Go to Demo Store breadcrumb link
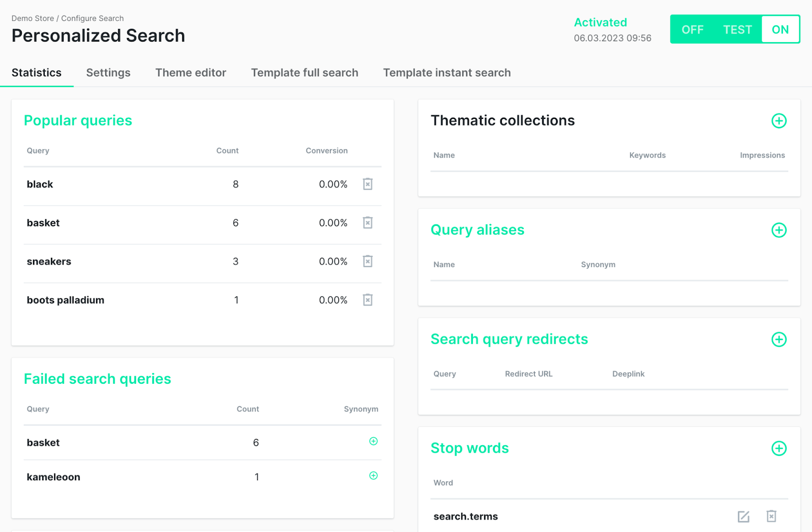 coord(32,18)
